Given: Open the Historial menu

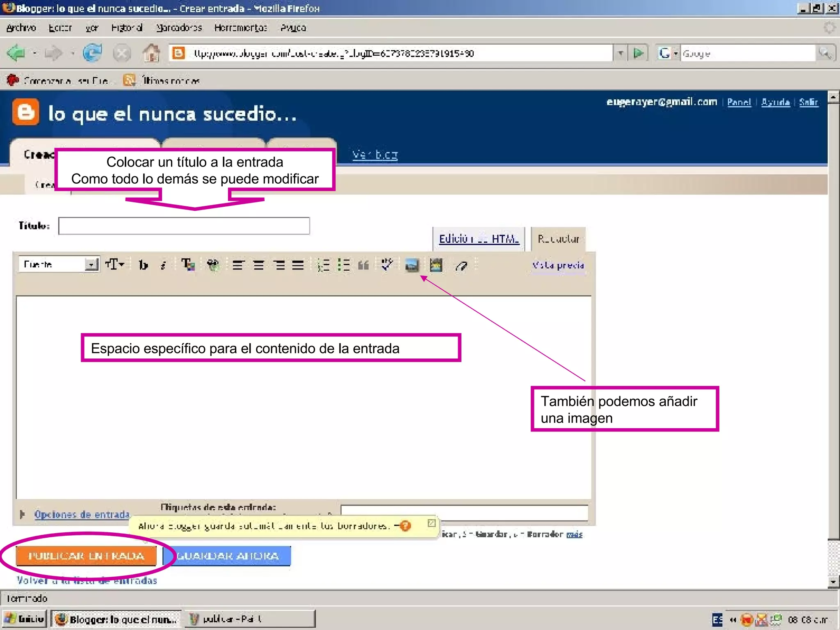Looking at the screenshot, I should 127,27.
